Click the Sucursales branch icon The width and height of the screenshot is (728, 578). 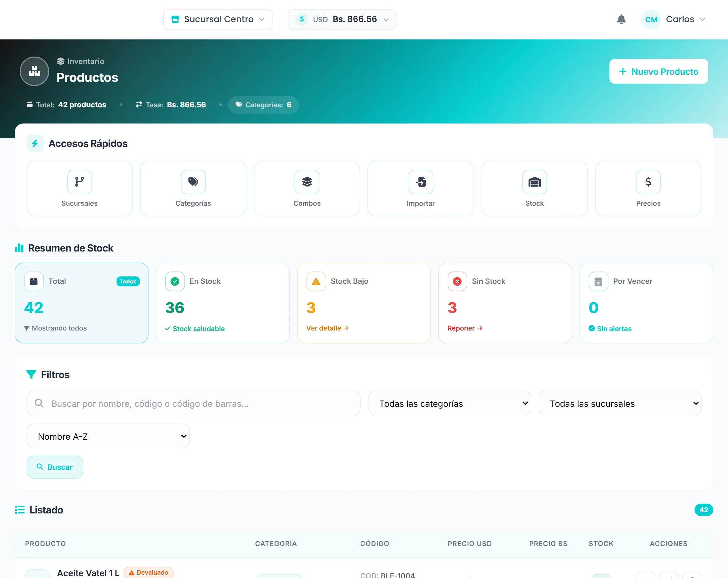(x=79, y=182)
